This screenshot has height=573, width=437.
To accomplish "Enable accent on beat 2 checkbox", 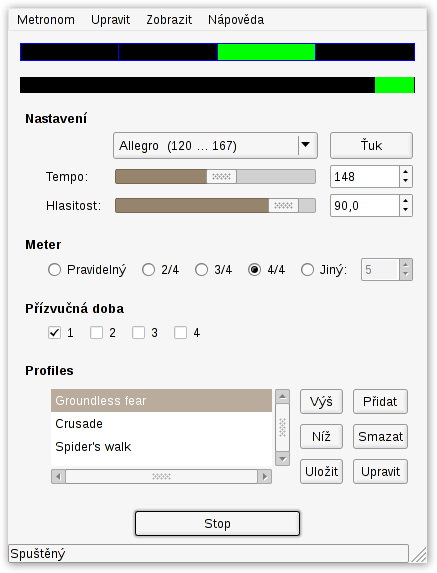I will click(96, 333).
